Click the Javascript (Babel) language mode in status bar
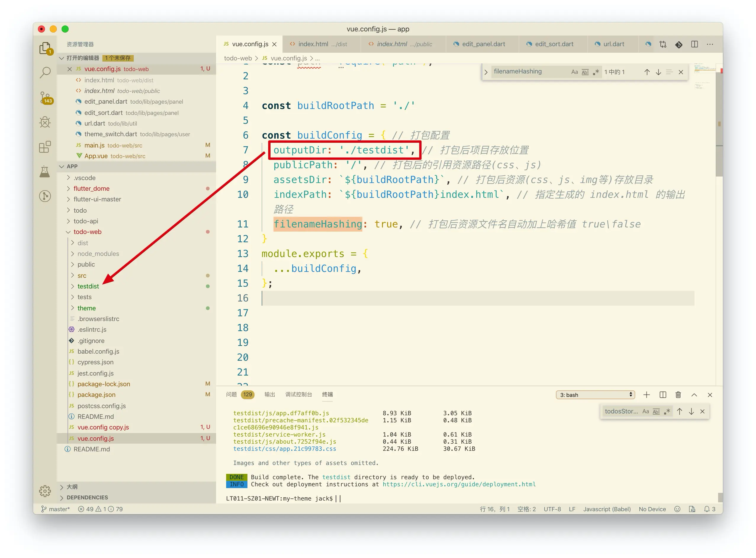Screen dimensions: 756x558 607,509
